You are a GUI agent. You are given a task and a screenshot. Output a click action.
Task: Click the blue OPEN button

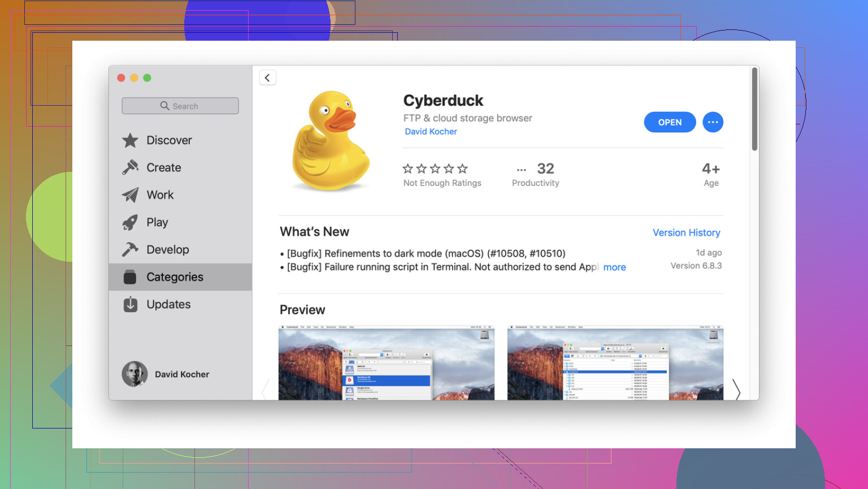[670, 122]
